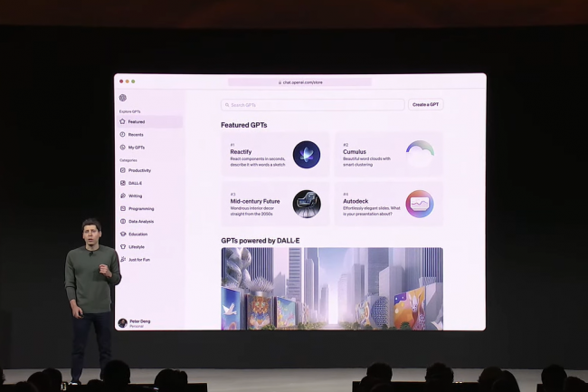Image resolution: width=588 pixels, height=392 pixels.
Task: Click the My GPTs icon
Action: (x=122, y=147)
